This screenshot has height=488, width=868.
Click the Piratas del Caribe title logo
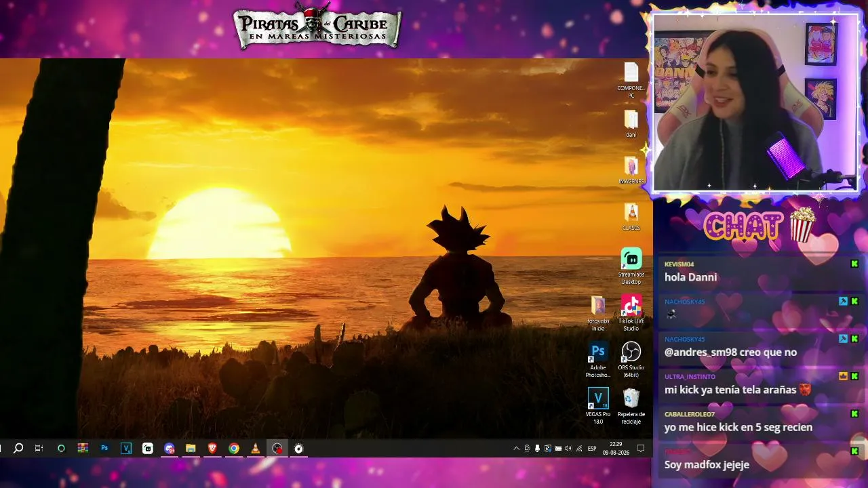coord(317,27)
